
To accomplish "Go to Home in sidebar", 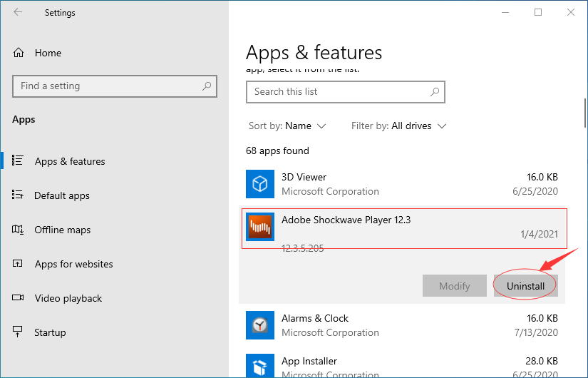I will 48,53.
